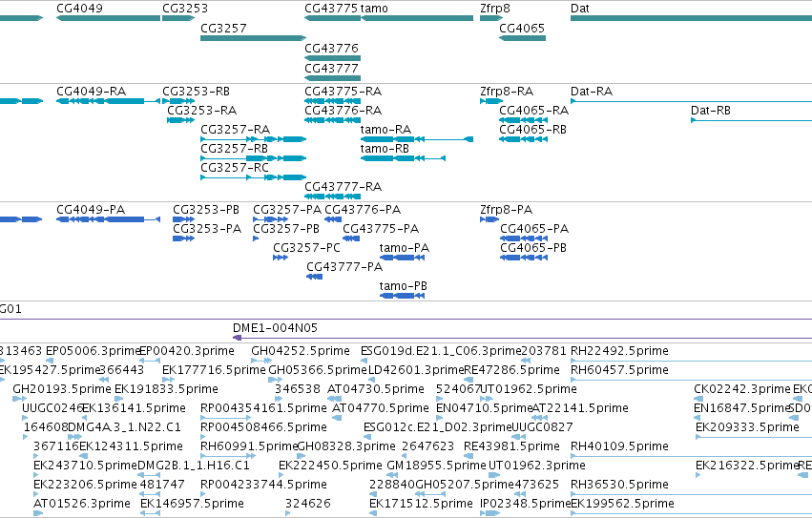Click transcript tamo-RB
This screenshot has height=518, width=812.
[403, 158]
